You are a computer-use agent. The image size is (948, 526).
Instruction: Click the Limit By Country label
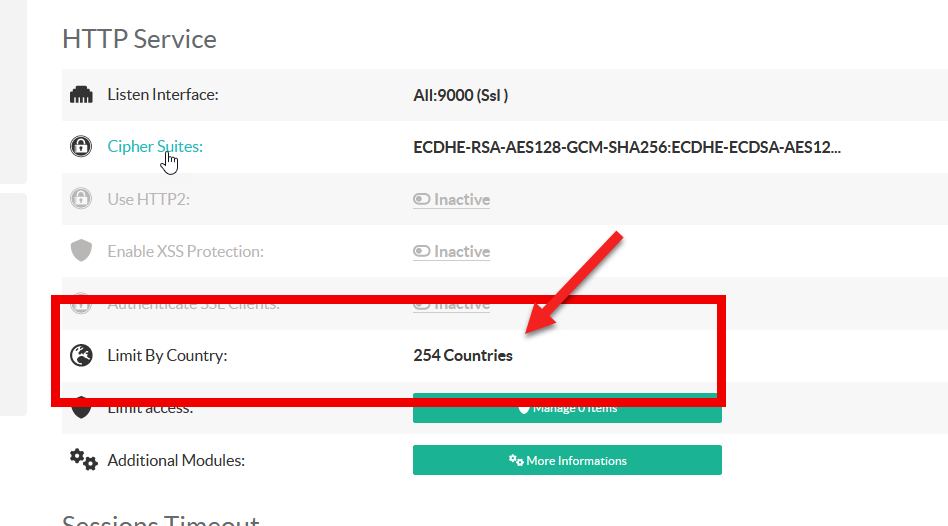(167, 355)
